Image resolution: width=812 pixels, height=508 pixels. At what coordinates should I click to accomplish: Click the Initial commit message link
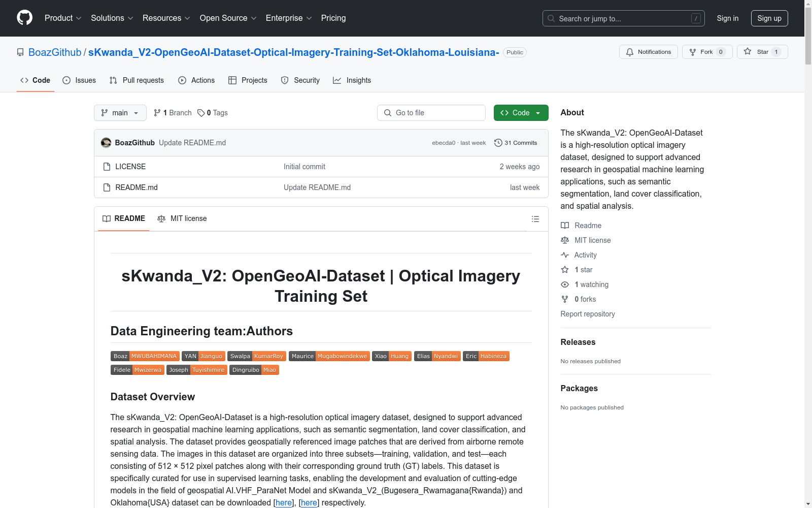click(x=304, y=167)
